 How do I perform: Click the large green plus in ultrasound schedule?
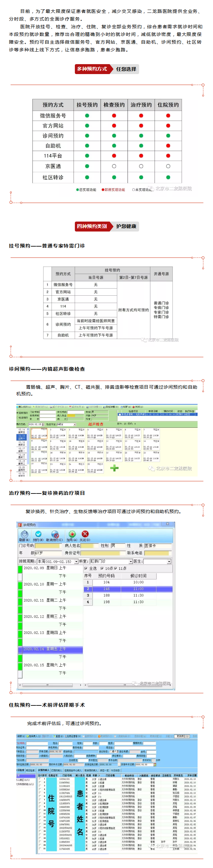pyautogui.click(x=114, y=468)
